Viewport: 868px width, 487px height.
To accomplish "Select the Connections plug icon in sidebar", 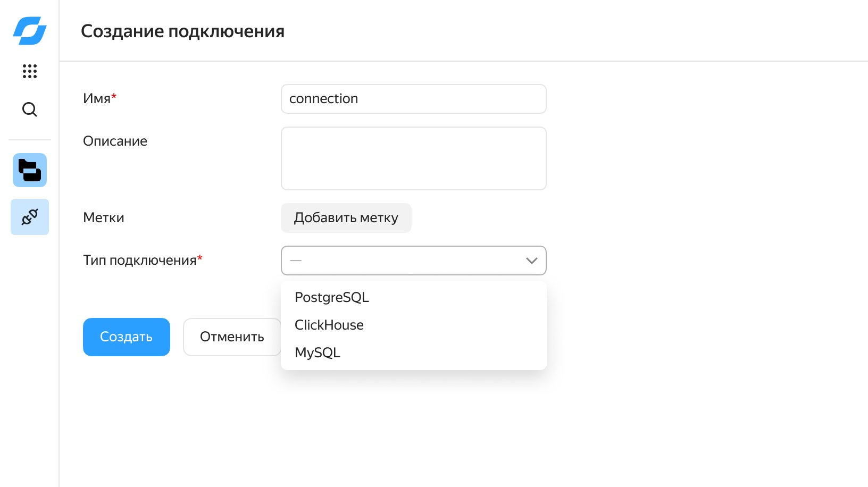I will point(30,217).
